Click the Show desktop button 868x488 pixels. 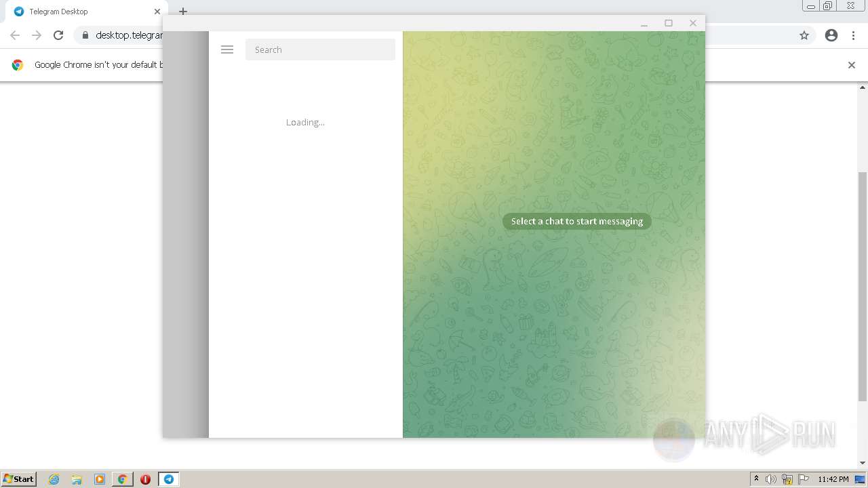click(861, 479)
